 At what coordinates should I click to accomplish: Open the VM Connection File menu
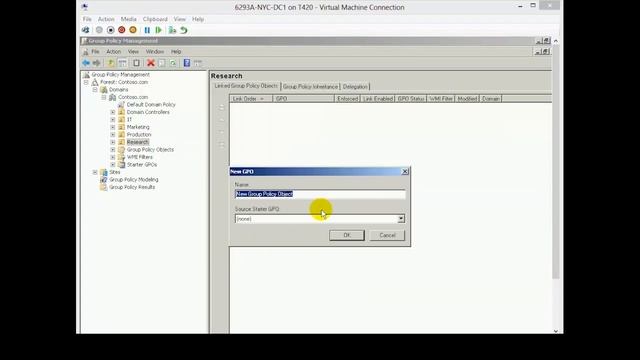coord(87,19)
